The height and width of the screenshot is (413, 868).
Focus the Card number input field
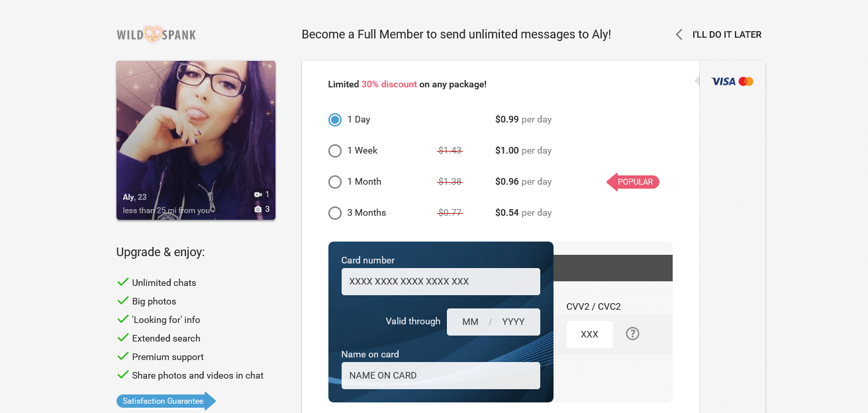coord(441,281)
